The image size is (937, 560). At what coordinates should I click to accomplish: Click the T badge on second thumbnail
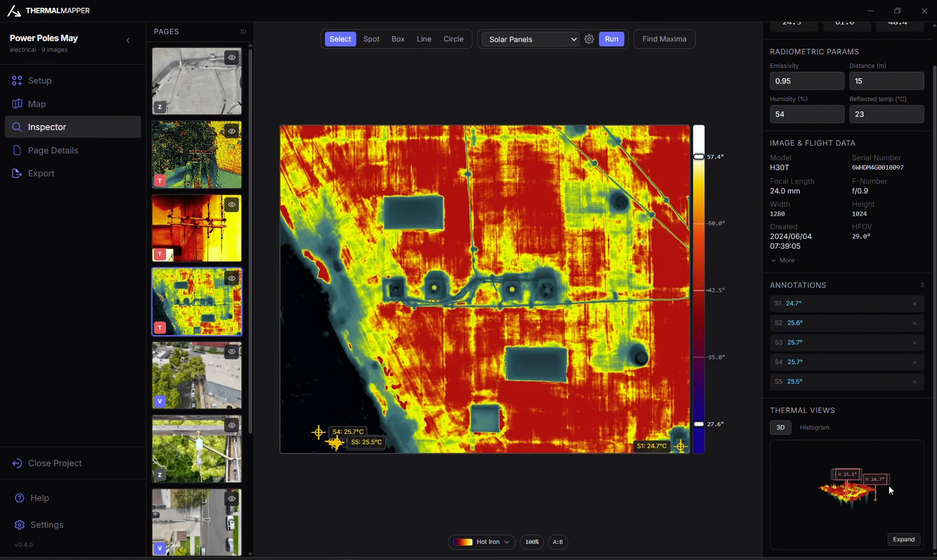pyautogui.click(x=160, y=181)
